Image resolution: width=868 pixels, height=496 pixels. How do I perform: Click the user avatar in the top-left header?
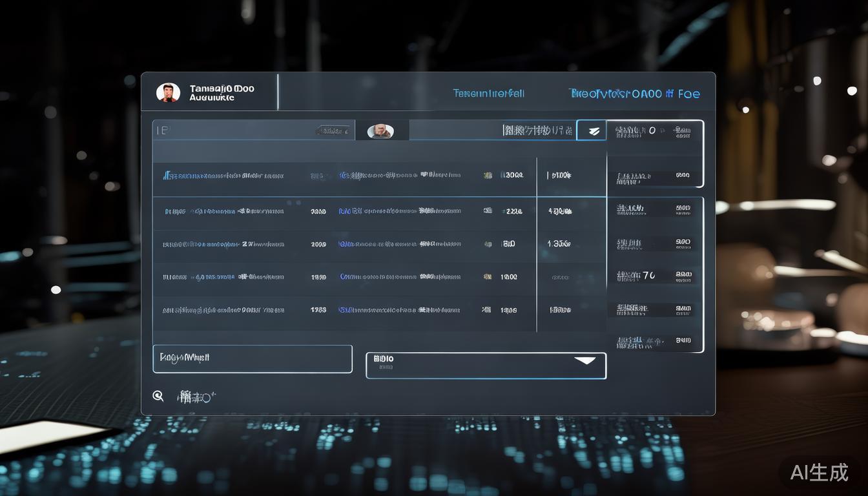point(168,92)
